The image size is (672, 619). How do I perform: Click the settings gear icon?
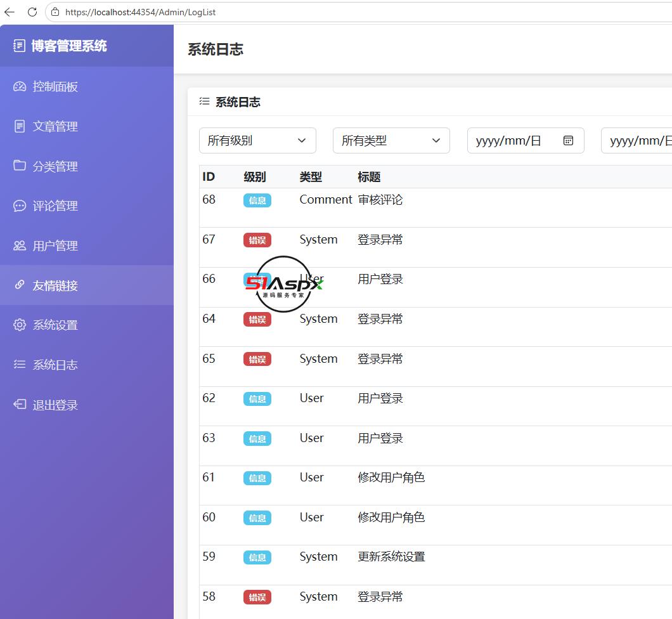point(20,325)
